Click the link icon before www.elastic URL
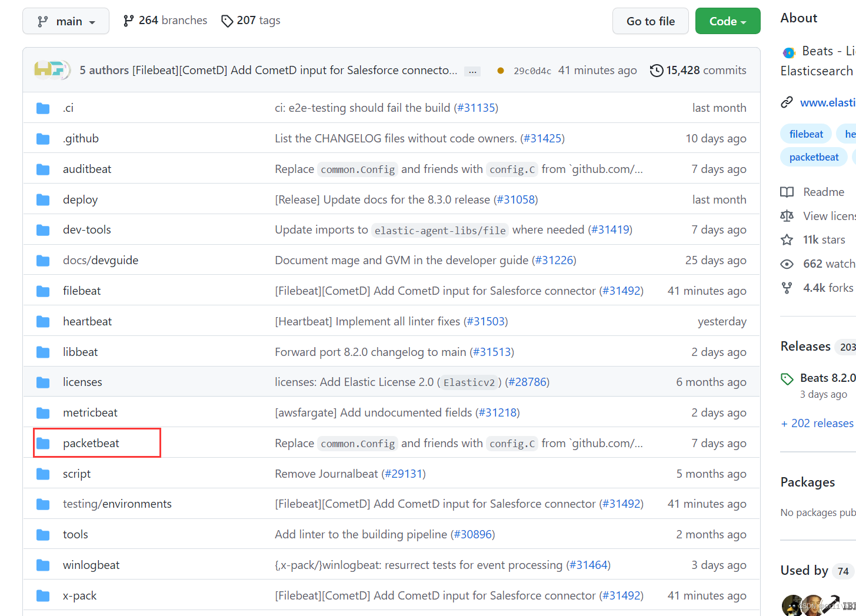Image resolution: width=856 pixels, height=616 pixels. [787, 102]
